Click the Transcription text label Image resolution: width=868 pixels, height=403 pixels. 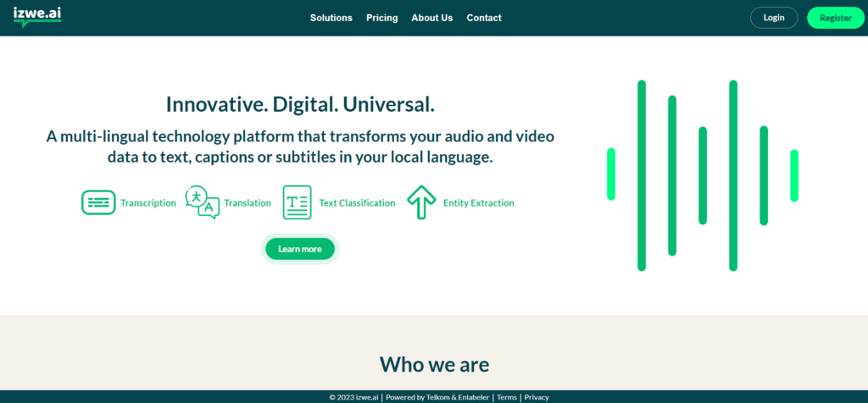pyautogui.click(x=148, y=203)
